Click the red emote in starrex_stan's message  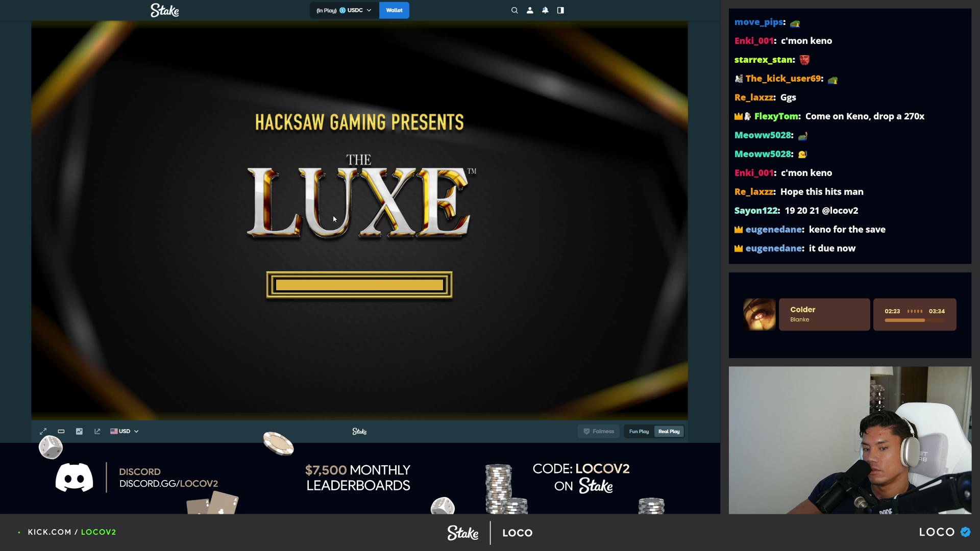coord(804,60)
